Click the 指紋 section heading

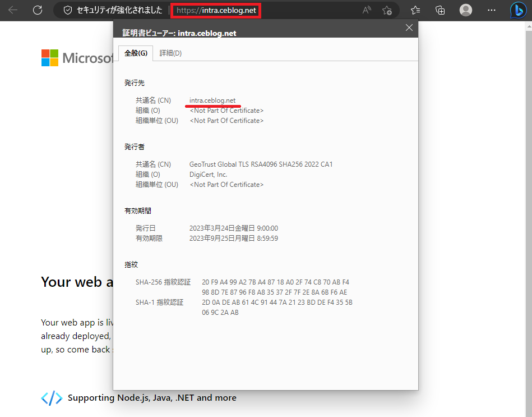[131, 264]
